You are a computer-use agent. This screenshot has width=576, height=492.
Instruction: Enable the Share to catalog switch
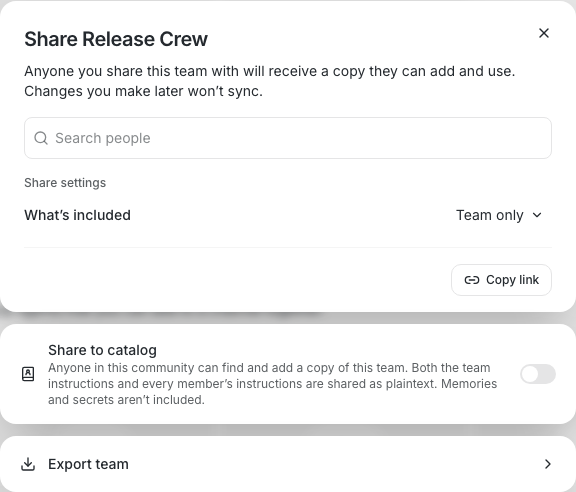[x=538, y=374]
